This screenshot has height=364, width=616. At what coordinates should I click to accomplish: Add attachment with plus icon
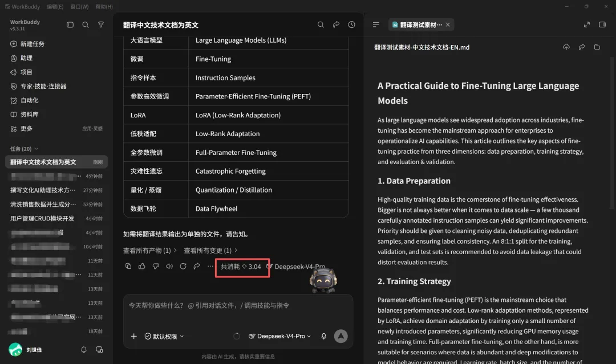click(x=134, y=336)
